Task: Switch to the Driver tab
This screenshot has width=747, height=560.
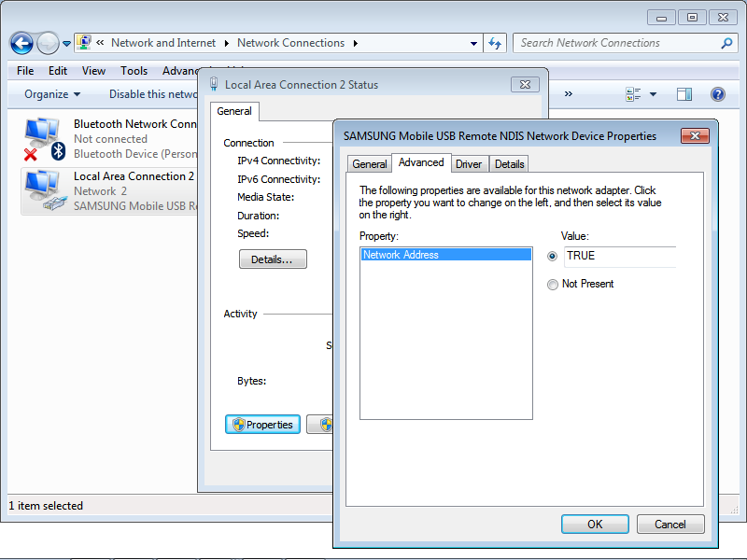Action: point(469,164)
